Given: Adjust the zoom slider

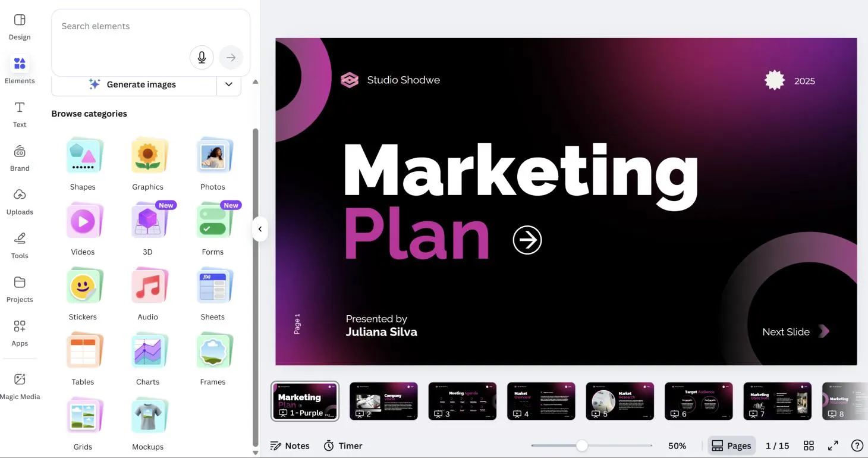Looking at the screenshot, I should click(x=581, y=444).
